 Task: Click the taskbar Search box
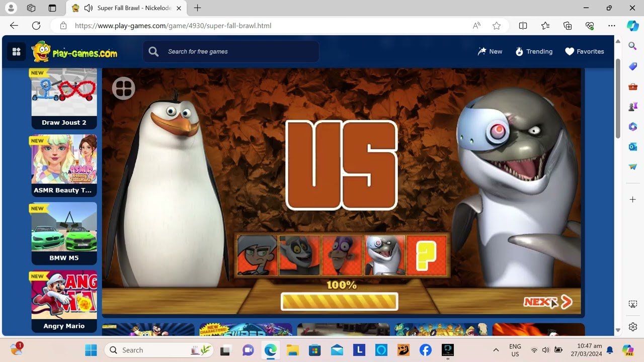(159, 350)
